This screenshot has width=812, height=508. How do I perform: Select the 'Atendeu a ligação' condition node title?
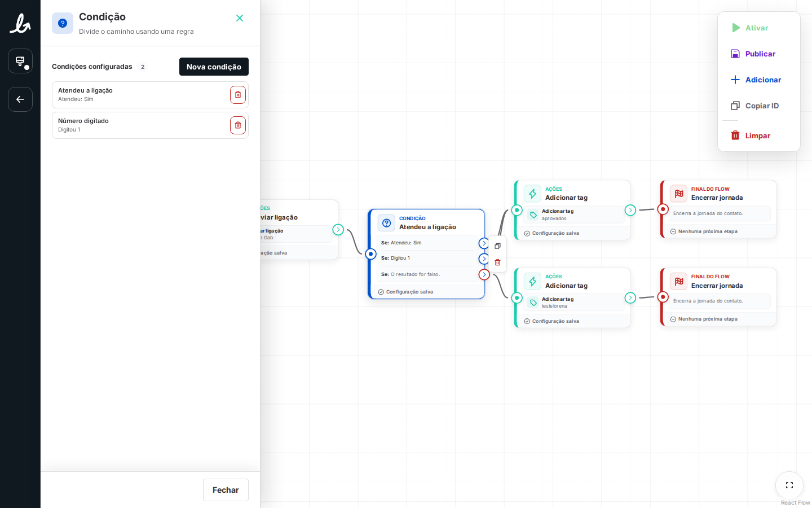[427, 227]
